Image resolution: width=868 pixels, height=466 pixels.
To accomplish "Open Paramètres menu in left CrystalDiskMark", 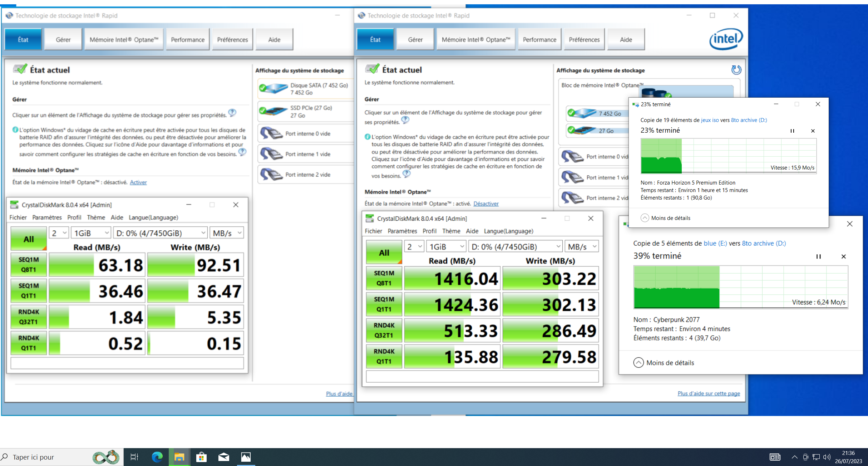I will coord(47,217).
